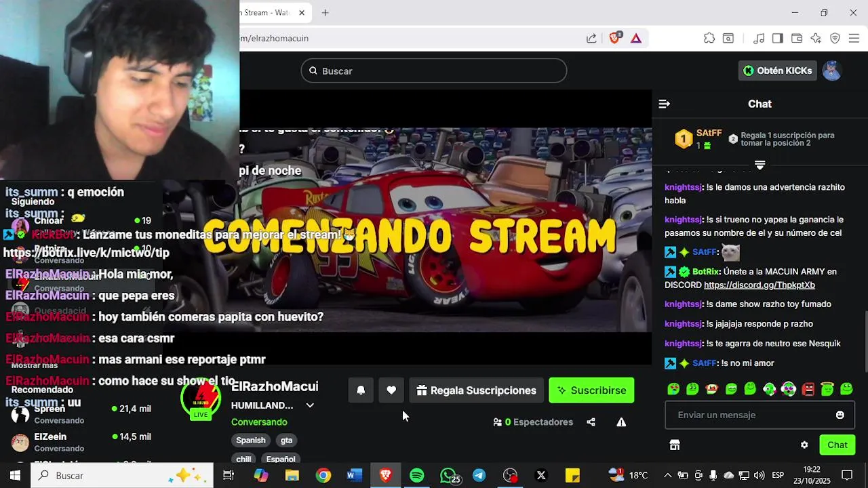Open Task View on taskbar
Screen dimensions: 868x488
point(229,476)
